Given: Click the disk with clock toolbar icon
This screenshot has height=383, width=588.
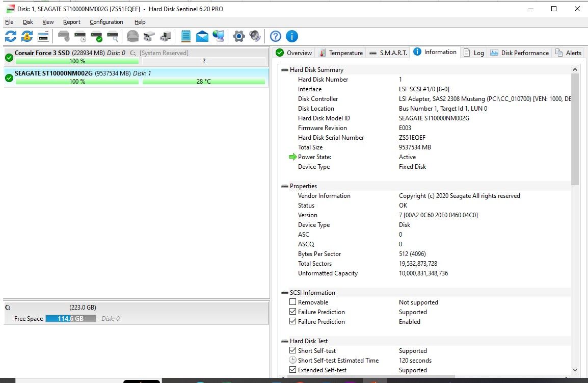Looking at the screenshot, I should pos(80,36).
